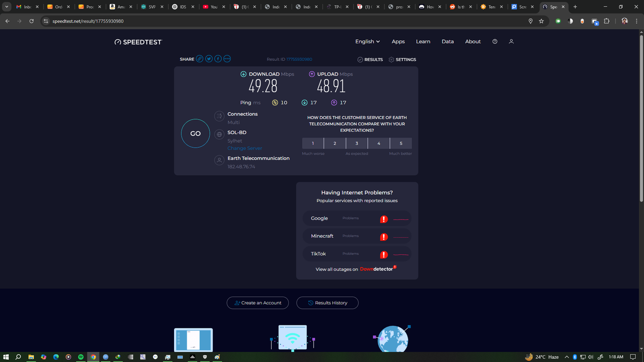Viewport: 644px width, 362px height.
Task: Open a new browser tab
Action: [x=575, y=7]
